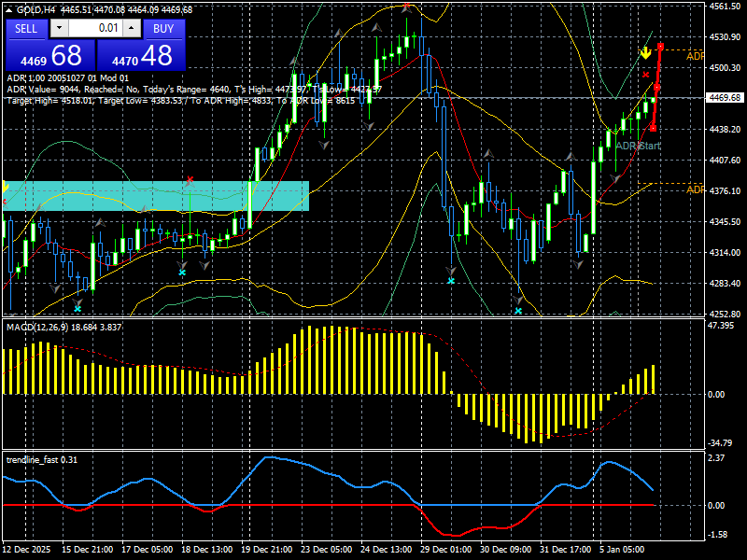Click the '24 Dec 13:00' time label
The height and width of the screenshot is (560, 747).
pos(386,550)
